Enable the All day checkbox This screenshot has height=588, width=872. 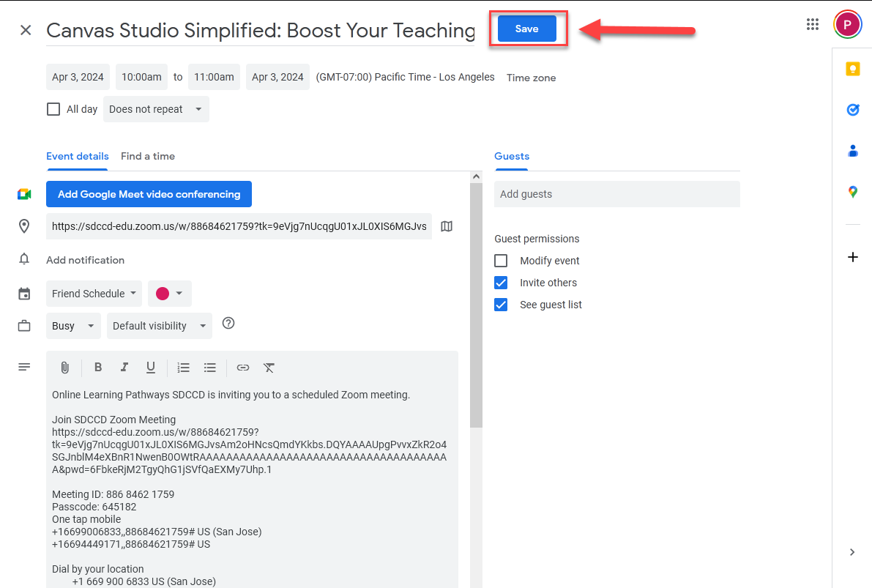(53, 109)
